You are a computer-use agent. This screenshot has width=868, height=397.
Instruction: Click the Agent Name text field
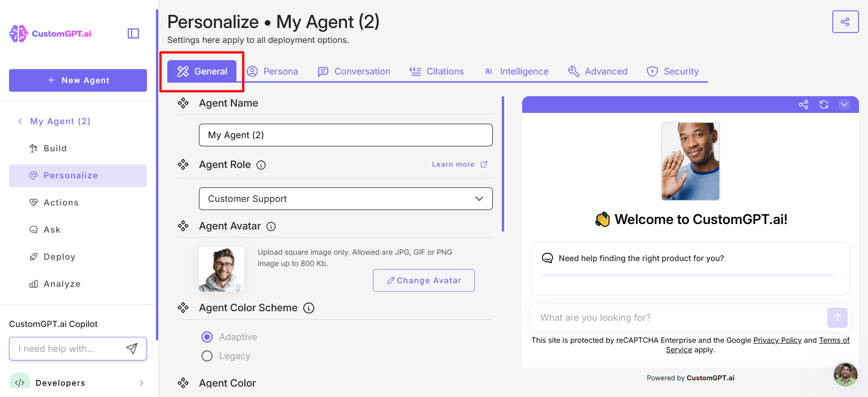(x=346, y=135)
